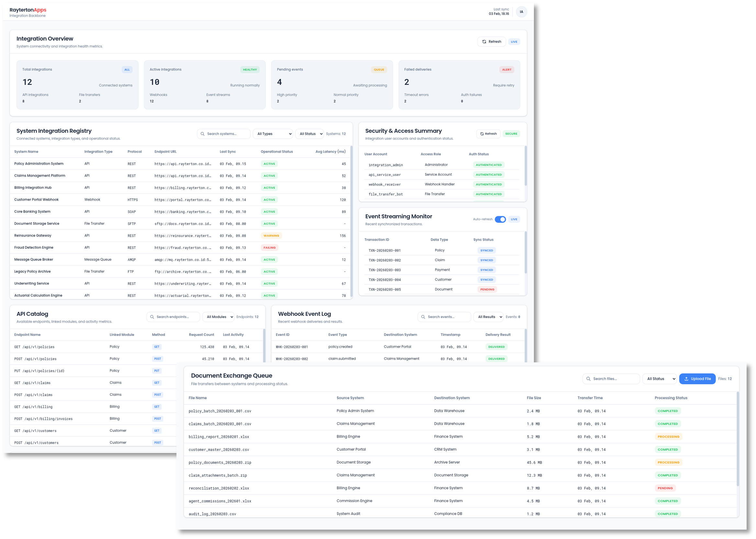
Task: Open the All Types dropdown
Action: 272,134
